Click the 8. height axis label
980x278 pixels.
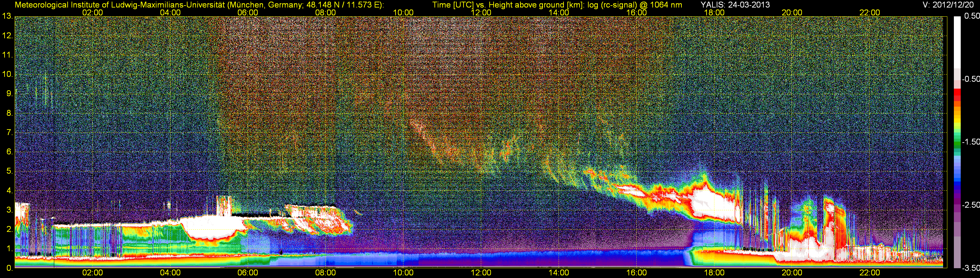(x=9, y=113)
